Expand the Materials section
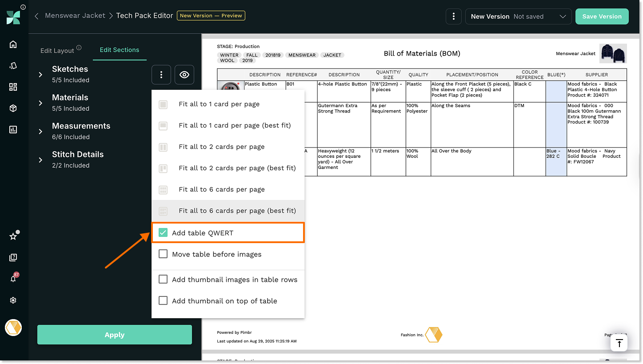 40,103
